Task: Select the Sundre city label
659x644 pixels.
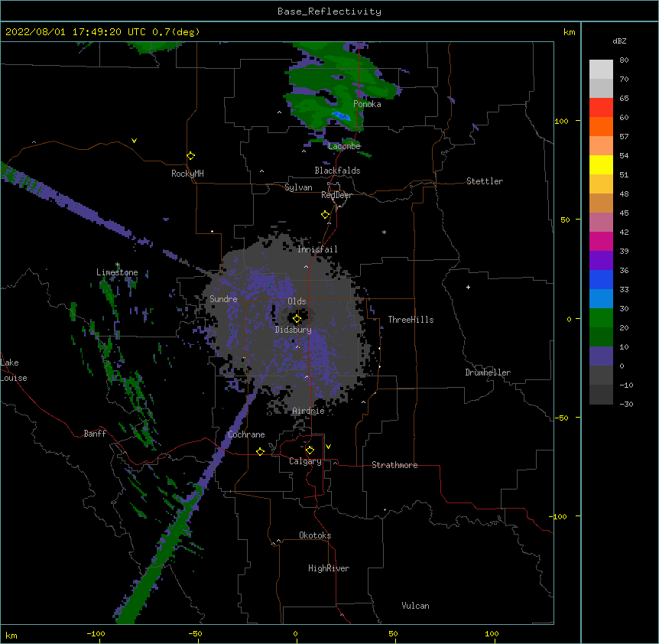Action: click(223, 299)
